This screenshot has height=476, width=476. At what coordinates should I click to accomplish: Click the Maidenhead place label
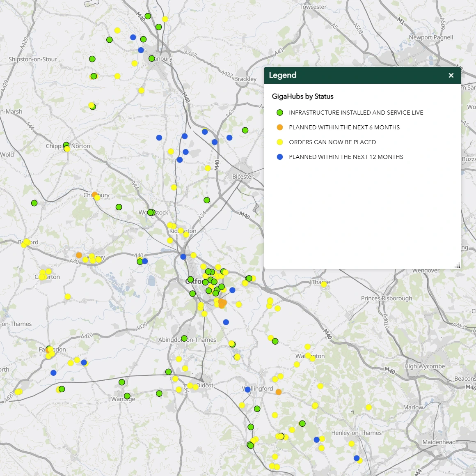click(439, 442)
